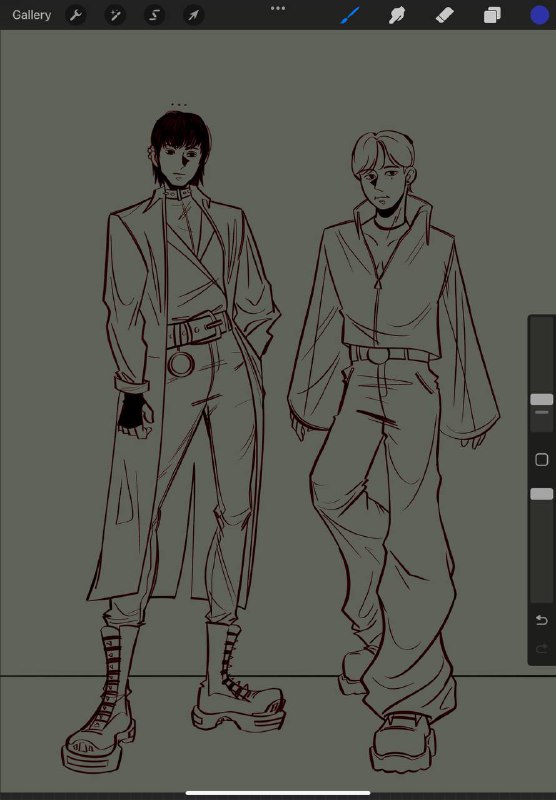This screenshot has height=800, width=556.
Task: Undo the last stroke with the sidebar arrow
Action: [x=542, y=620]
